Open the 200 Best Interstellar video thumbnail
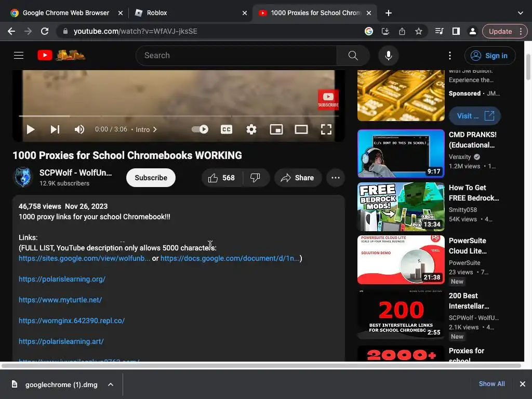Viewport: 532px width, 399px height. (x=401, y=314)
